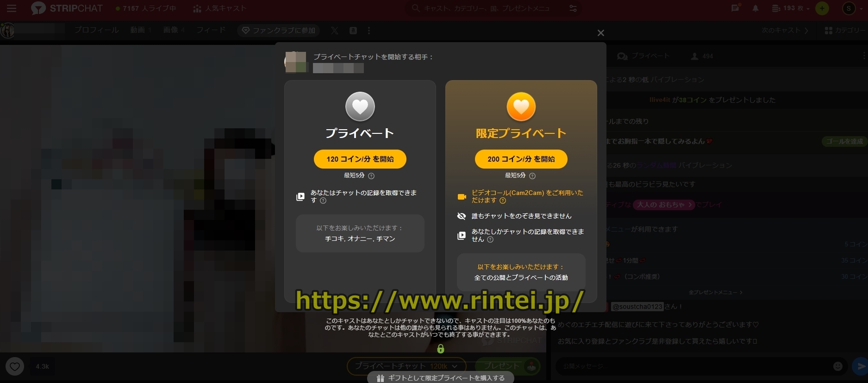The width and height of the screenshot is (868, 383).
Task: Start exclusive private at 200 コイン/分
Action: pos(521,159)
